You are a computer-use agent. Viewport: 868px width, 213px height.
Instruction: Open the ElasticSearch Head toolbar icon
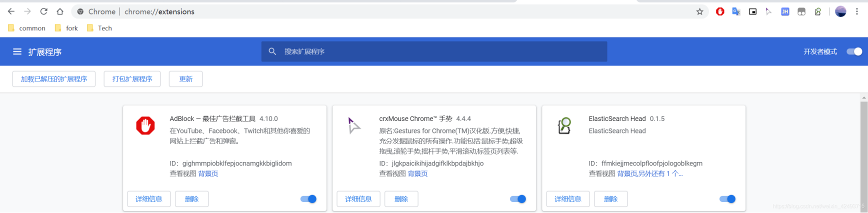[817, 11]
